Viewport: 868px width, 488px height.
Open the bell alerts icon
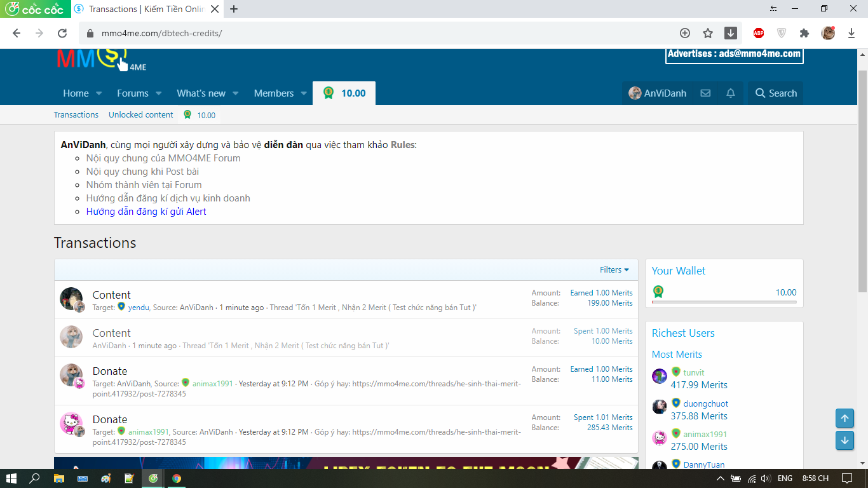pos(731,93)
